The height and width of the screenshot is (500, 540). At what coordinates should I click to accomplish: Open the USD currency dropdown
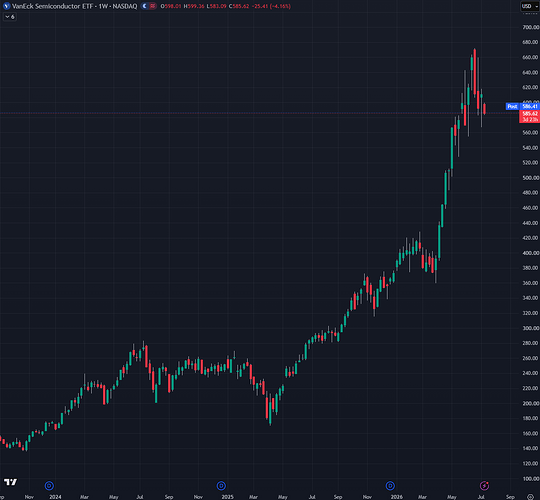pyautogui.click(x=529, y=6)
